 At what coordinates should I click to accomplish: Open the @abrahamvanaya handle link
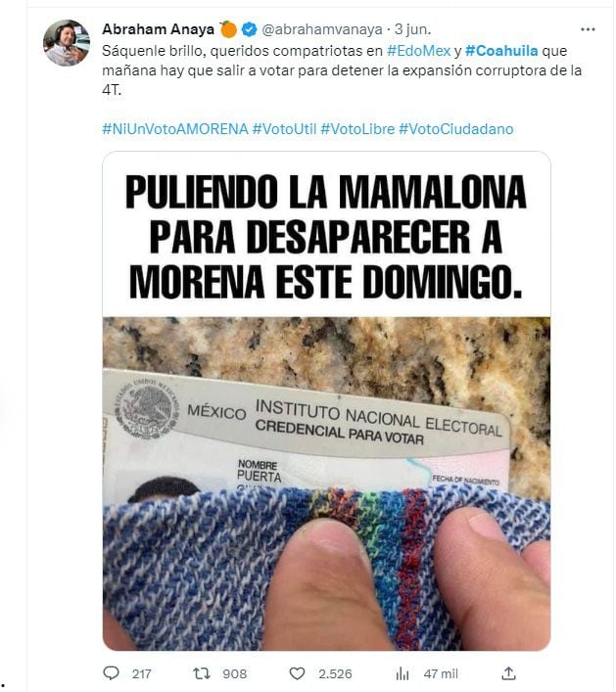coord(322,29)
